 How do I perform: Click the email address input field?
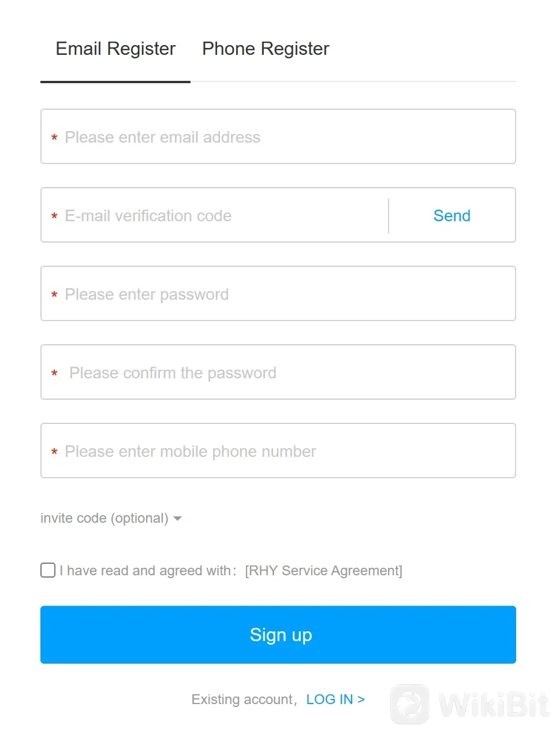pyautogui.click(x=278, y=136)
